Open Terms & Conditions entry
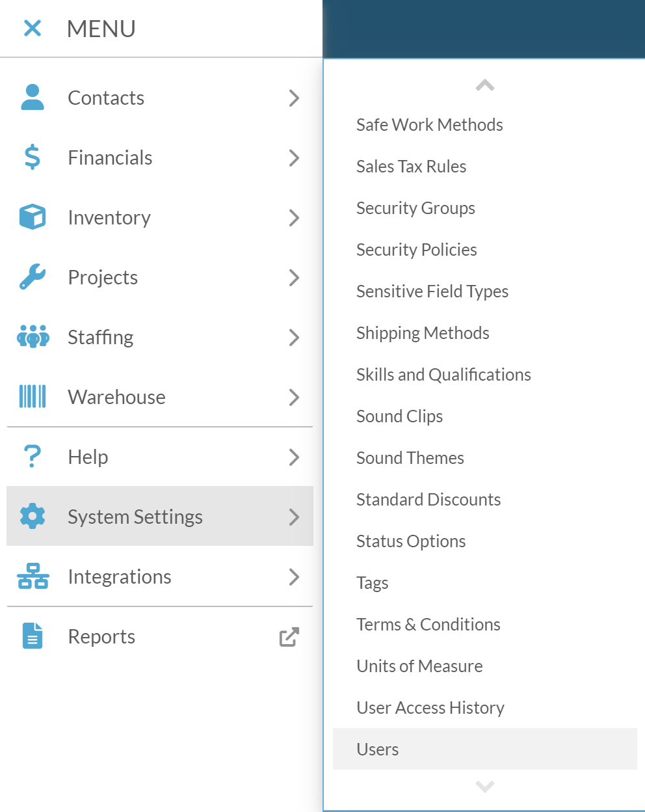 (x=428, y=625)
